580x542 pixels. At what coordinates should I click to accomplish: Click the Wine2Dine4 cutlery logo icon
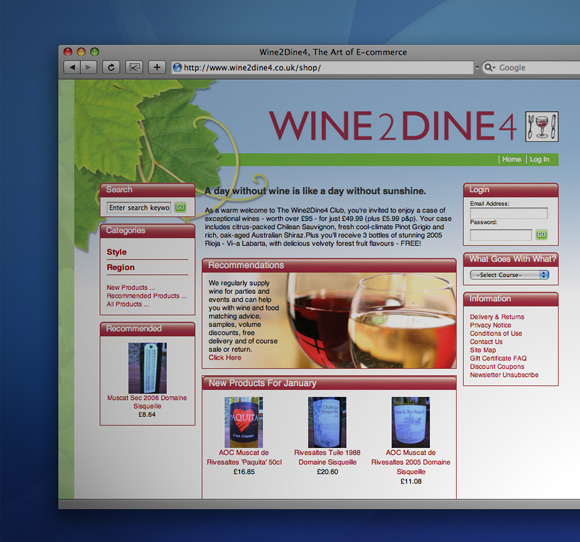pyautogui.click(x=542, y=127)
